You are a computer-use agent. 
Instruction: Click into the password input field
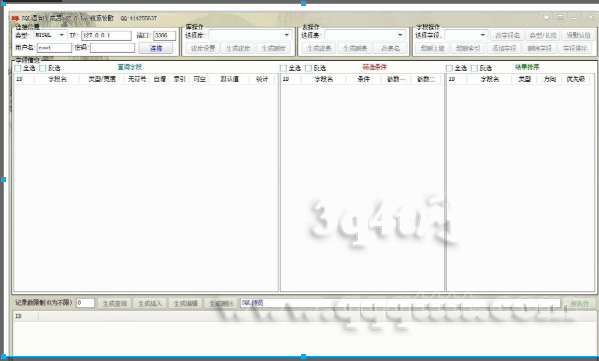[x=112, y=48]
